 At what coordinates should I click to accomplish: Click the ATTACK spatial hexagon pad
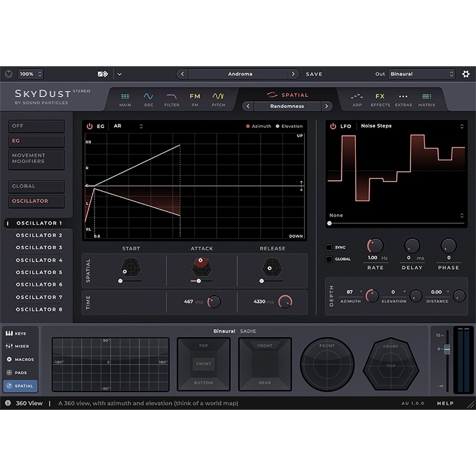tap(202, 267)
